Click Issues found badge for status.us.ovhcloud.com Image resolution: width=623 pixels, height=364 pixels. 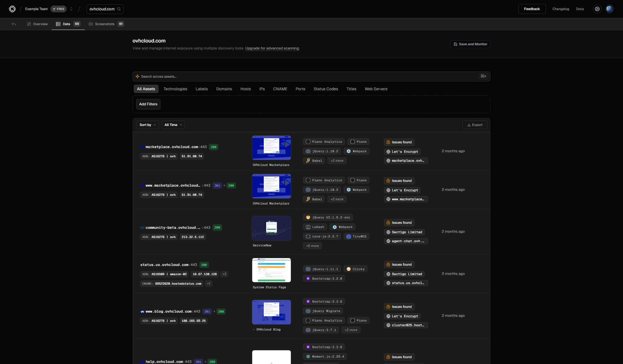[399, 265]
